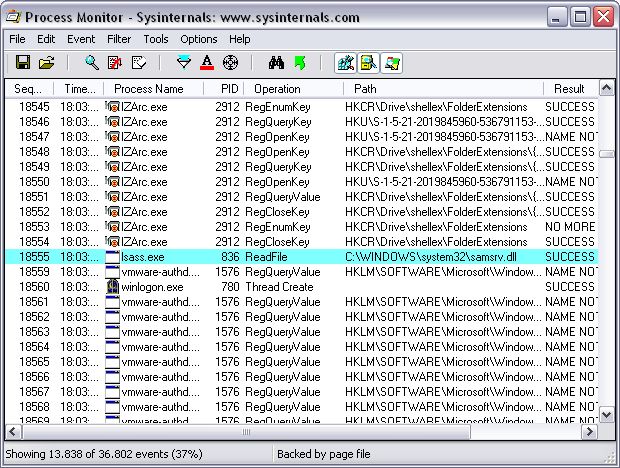This screenshot has height=468, width=620.
Task: Open the Filter menu
Action: pos(119,39)
